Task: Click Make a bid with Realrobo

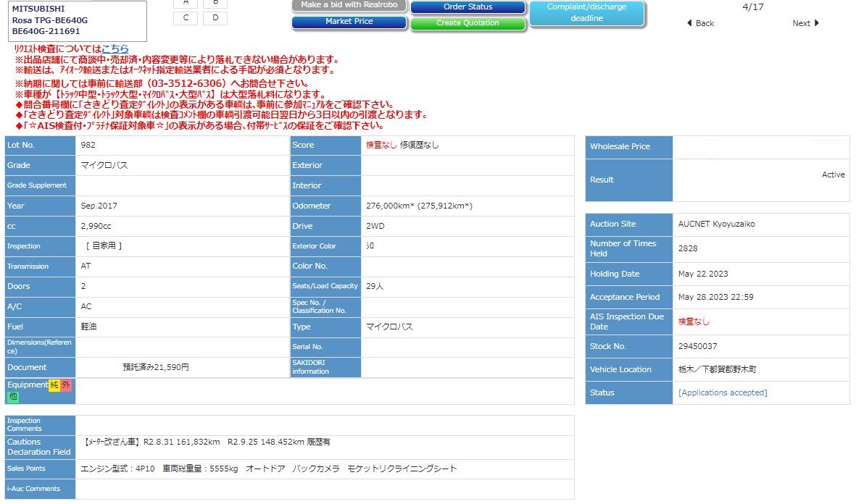Action: tap(349, 5)
